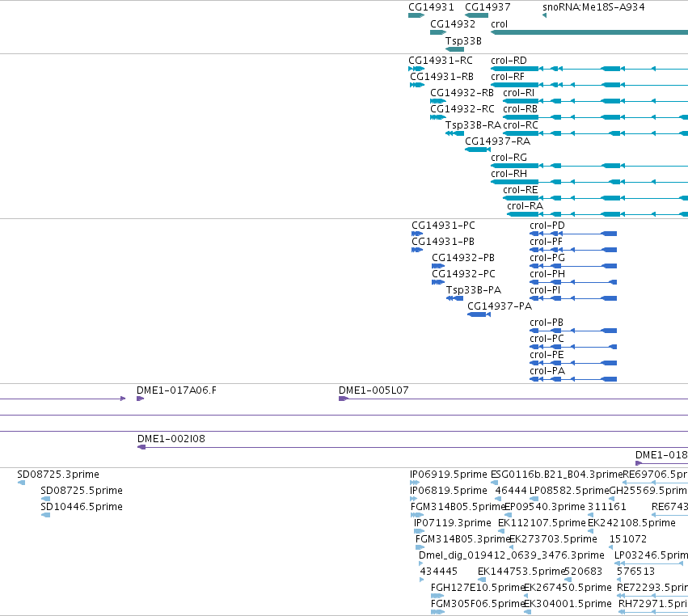Click protein CG14932-PC label

(x=463, y=274)
